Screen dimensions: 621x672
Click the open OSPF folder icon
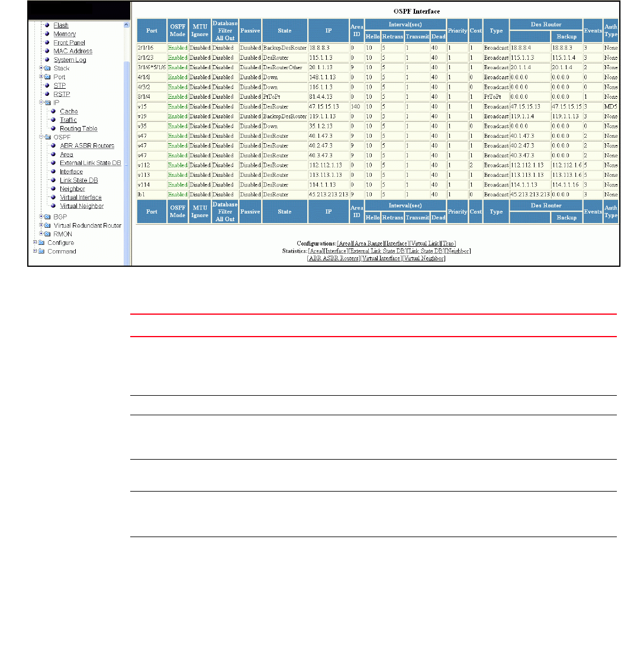(47, 137)
